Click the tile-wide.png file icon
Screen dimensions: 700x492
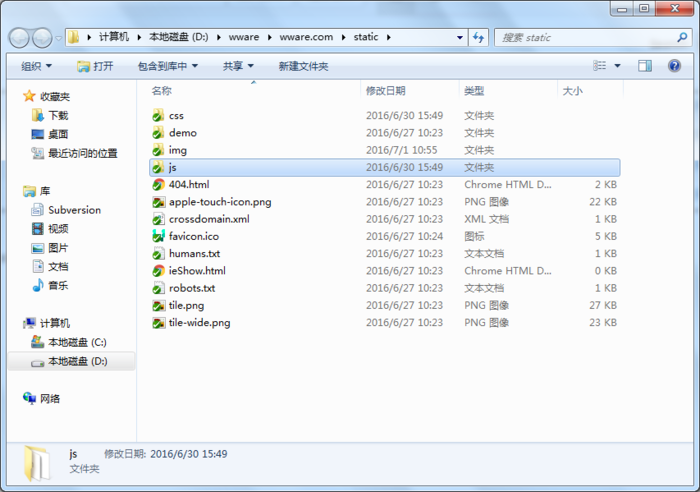[158, 323]
